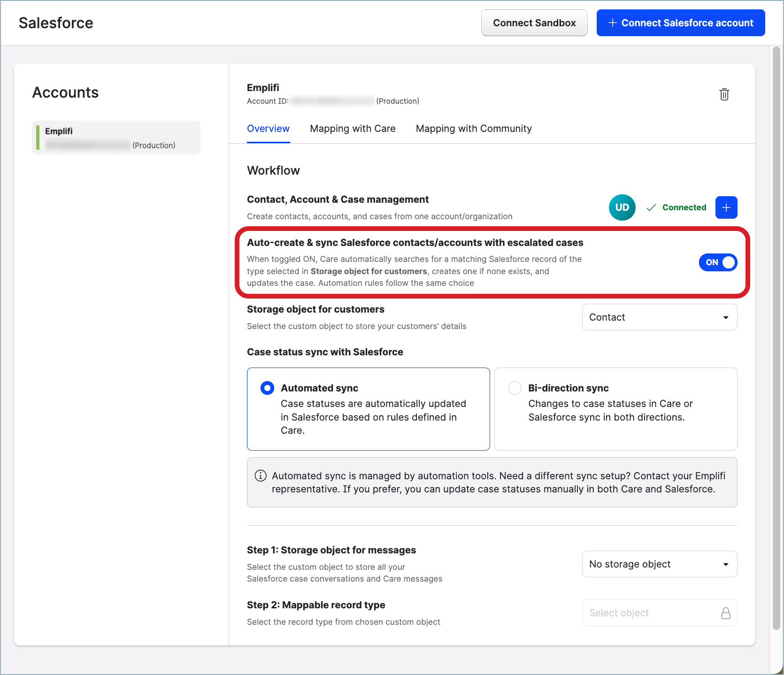The height and width of the screenshot is (675, 784).
Task: Select the Automated sync option
Action: pyautogui.click(x=267, y=388)
